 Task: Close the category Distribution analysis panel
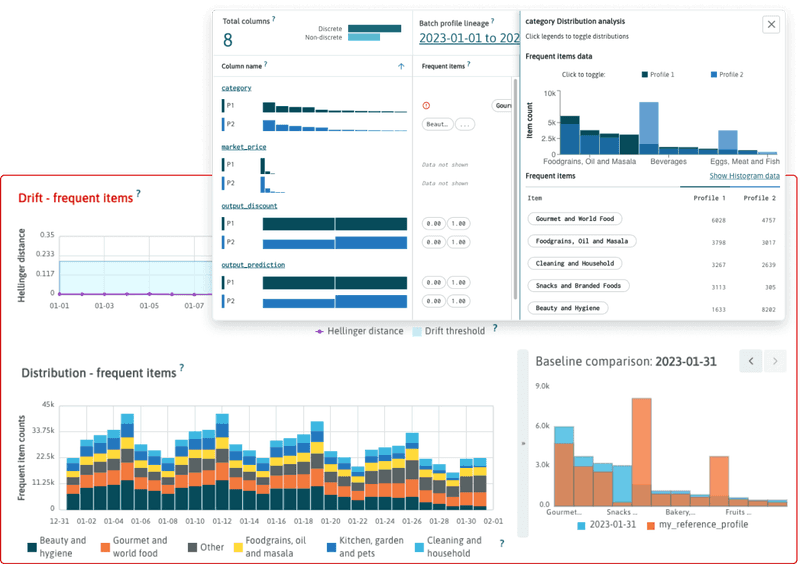click(x=771, y=25)
